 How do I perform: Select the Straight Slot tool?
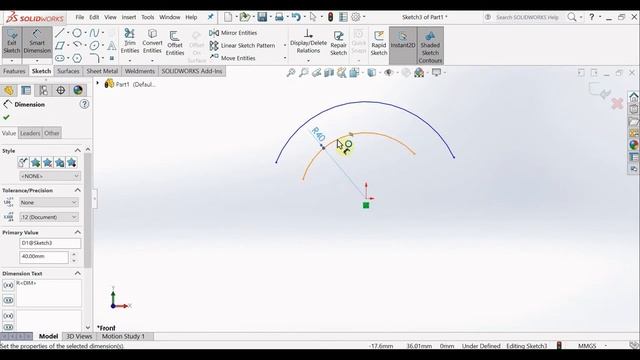[60, 58]
